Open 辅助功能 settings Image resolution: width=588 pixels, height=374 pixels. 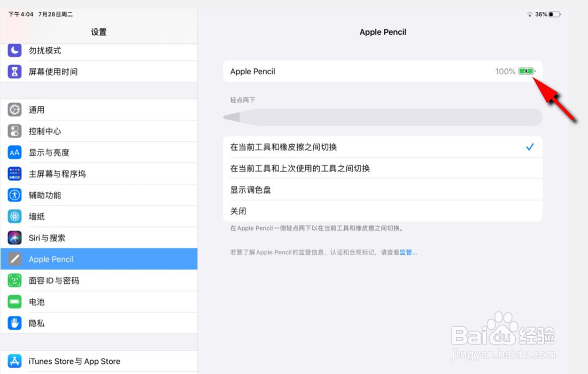99,195
